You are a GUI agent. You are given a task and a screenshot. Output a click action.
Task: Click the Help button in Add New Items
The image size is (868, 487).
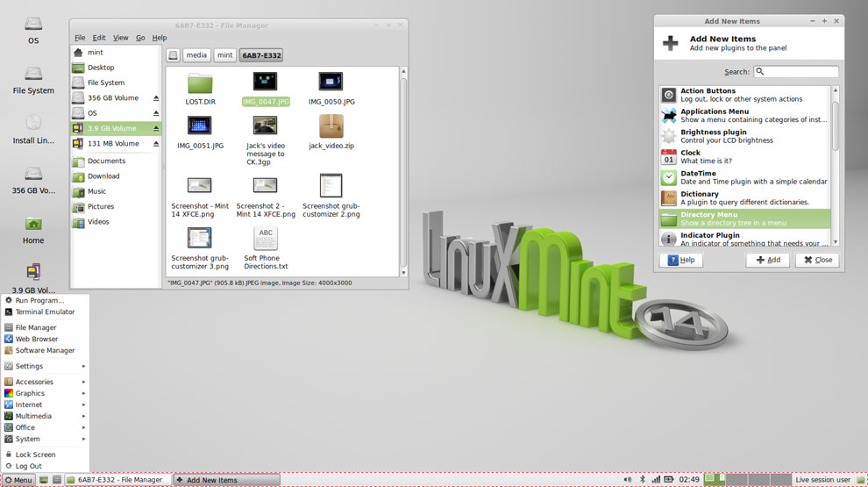pyautogui.click(x=681, y=260)
